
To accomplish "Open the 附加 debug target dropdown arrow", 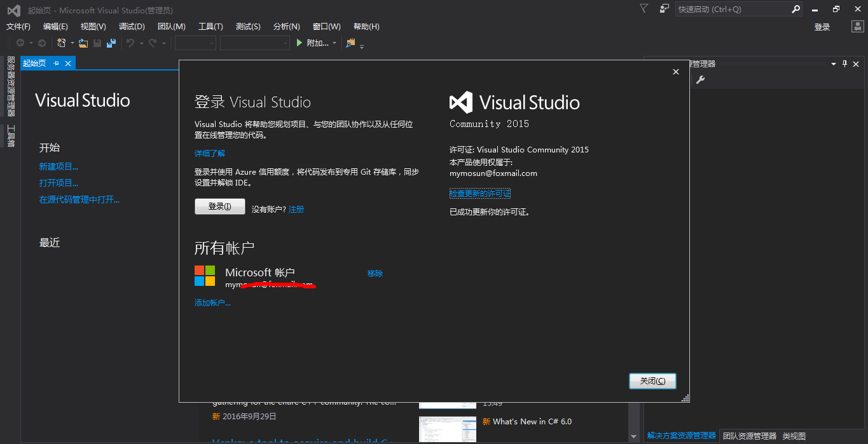I will point(334,43).
